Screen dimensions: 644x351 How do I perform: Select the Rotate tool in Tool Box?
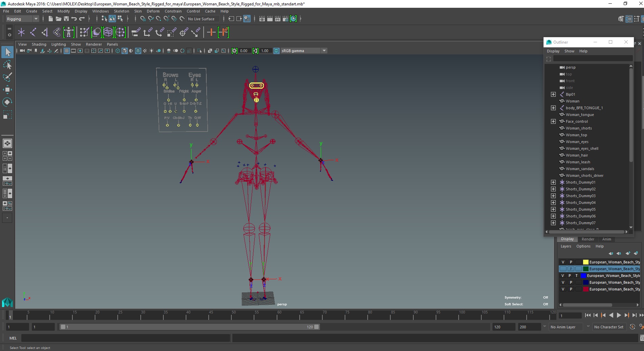coord(7,102)
